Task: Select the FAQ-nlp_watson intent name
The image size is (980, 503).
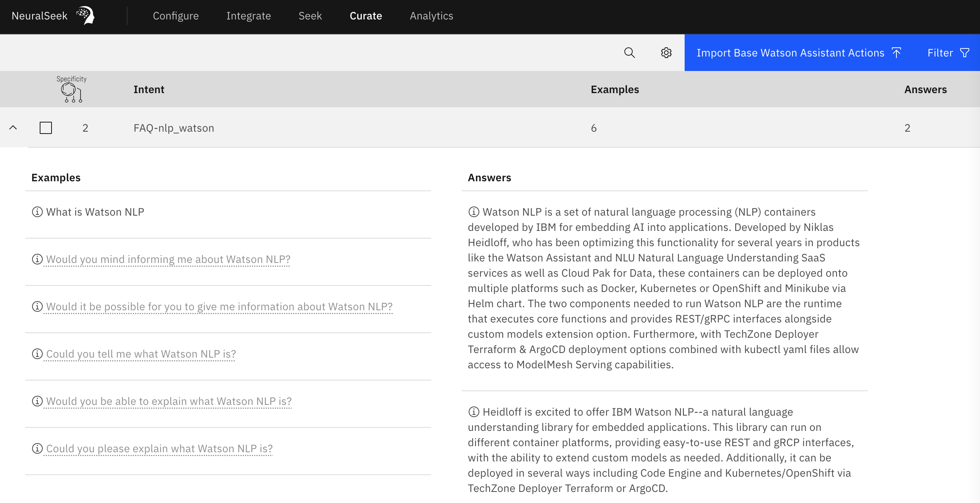Action: coord(174,128)
